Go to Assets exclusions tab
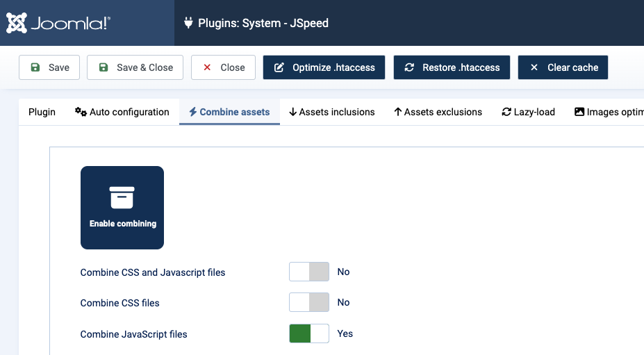This screenshot has height=355, width=644. 438,112
